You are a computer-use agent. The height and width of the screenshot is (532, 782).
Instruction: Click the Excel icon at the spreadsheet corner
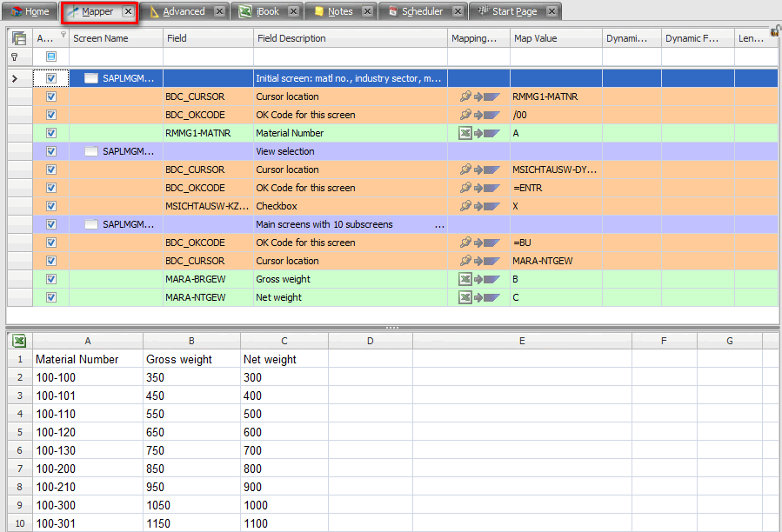click(19, 341)
